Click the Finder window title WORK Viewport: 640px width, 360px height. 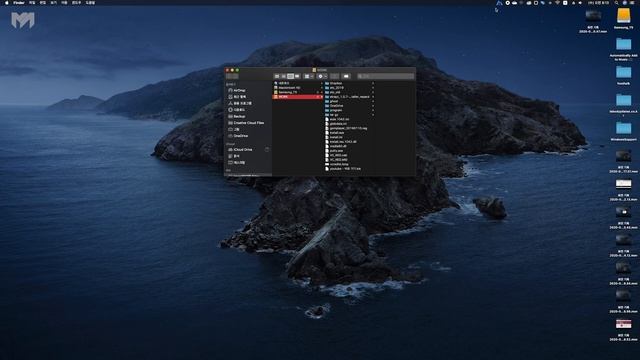(322, 70)
